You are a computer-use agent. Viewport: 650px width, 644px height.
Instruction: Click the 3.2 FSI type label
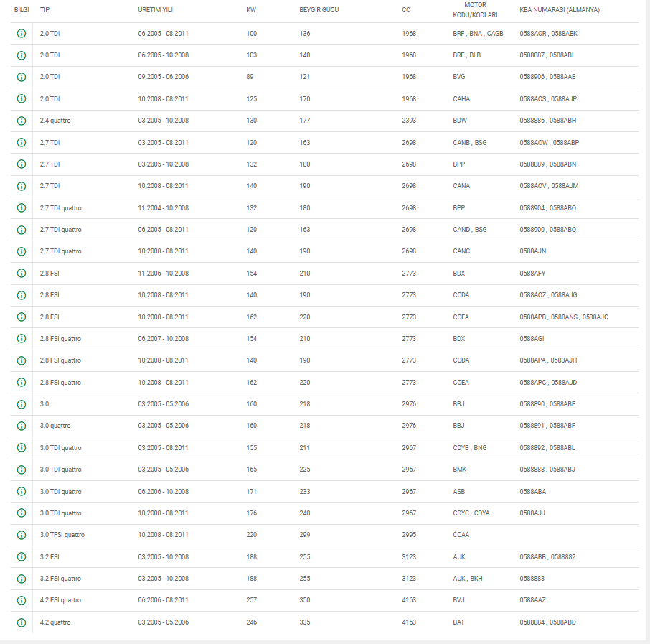pyautogui.click(x=50, y=557)
